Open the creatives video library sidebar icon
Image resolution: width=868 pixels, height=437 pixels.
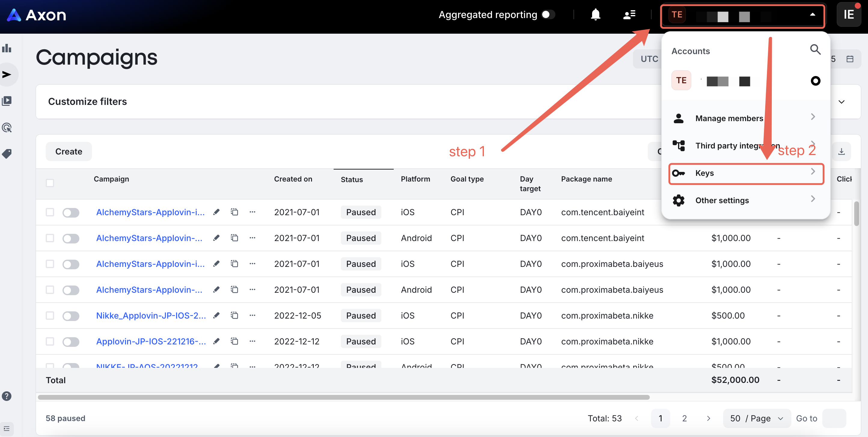pos(7,101)
